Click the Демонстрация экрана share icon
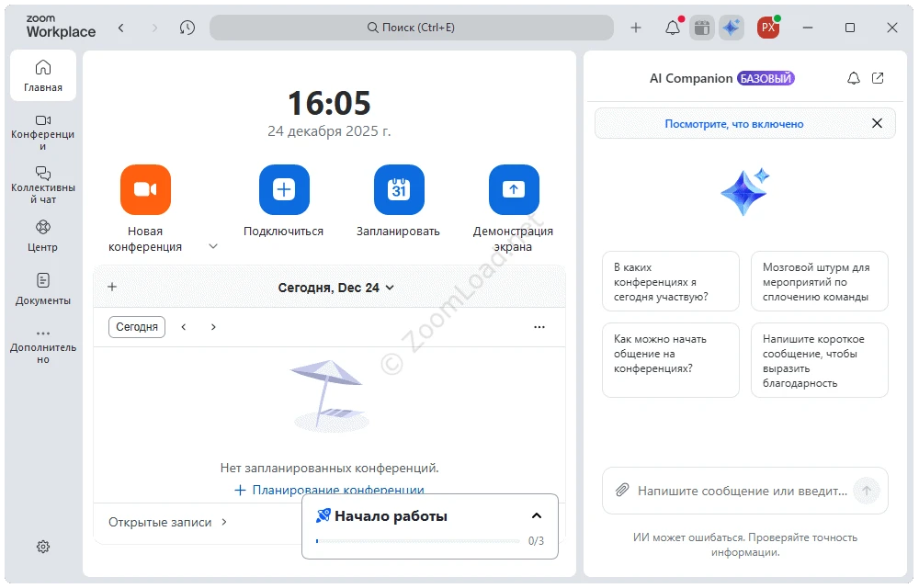The image size is (919, 588). pyautogui.click(x=514, y=189)
